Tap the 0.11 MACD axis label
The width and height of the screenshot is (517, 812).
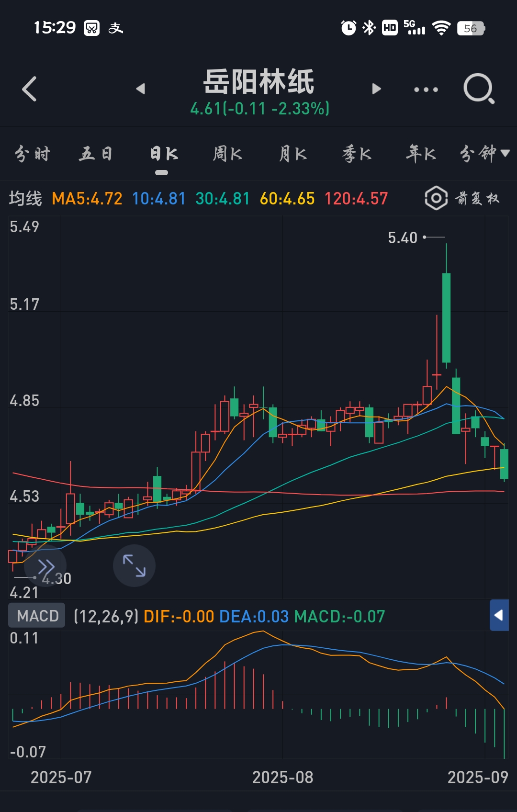(24, 638)
